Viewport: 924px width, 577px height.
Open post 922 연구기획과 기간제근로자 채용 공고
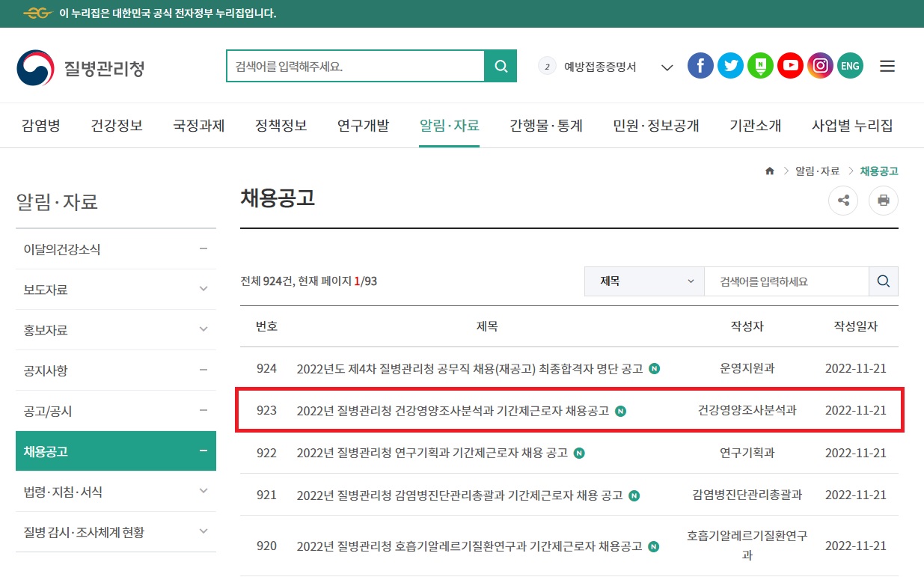click(432, 453)
